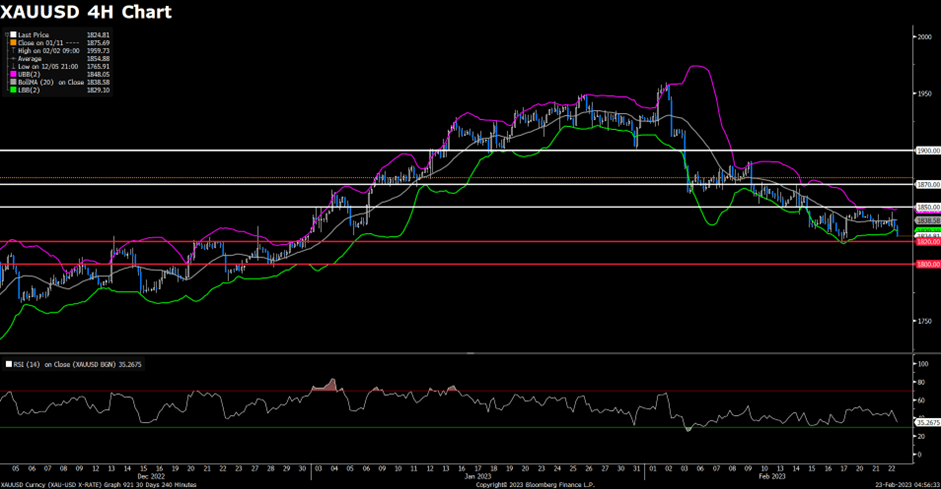The width and height of the screenshot is (941, 489).
Task: Click the white Last Price legend swatch
Action: [11, 33]
